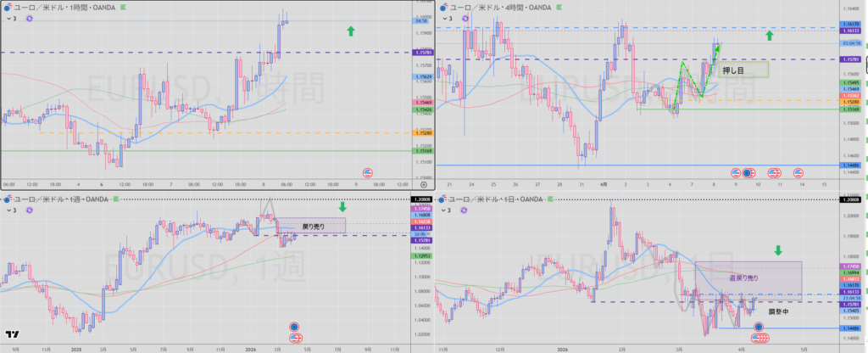This screenshot has height=353, width=868.
Task: Expand the indicator legend chevron on daily chart
Action: [442, 208]
